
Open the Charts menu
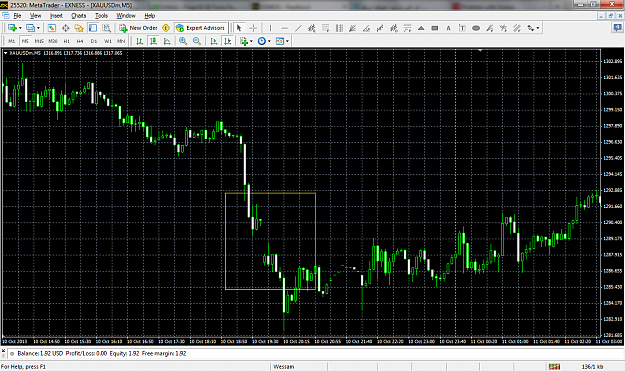pyautogui.click(x=79, y=16)
